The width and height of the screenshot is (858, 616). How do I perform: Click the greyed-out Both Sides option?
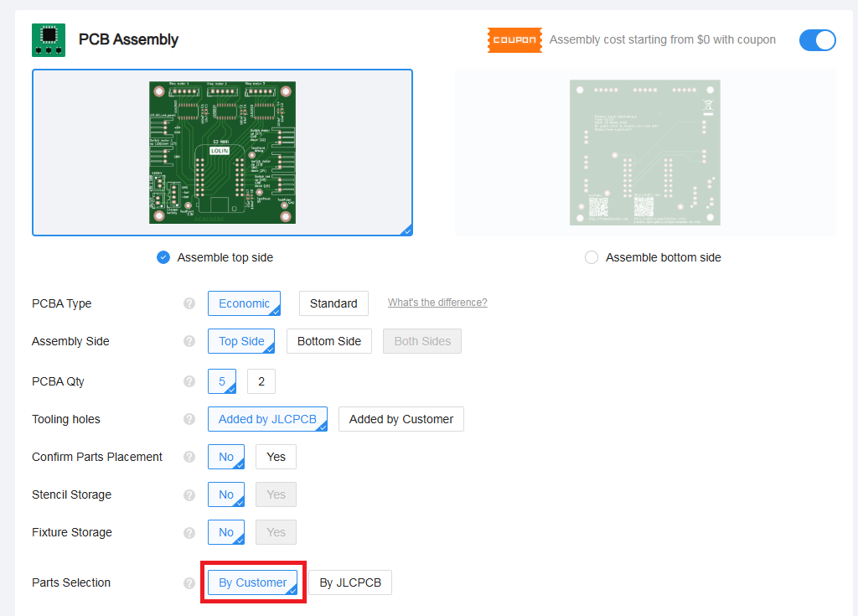pyautogui.click(x=422, y=341)
